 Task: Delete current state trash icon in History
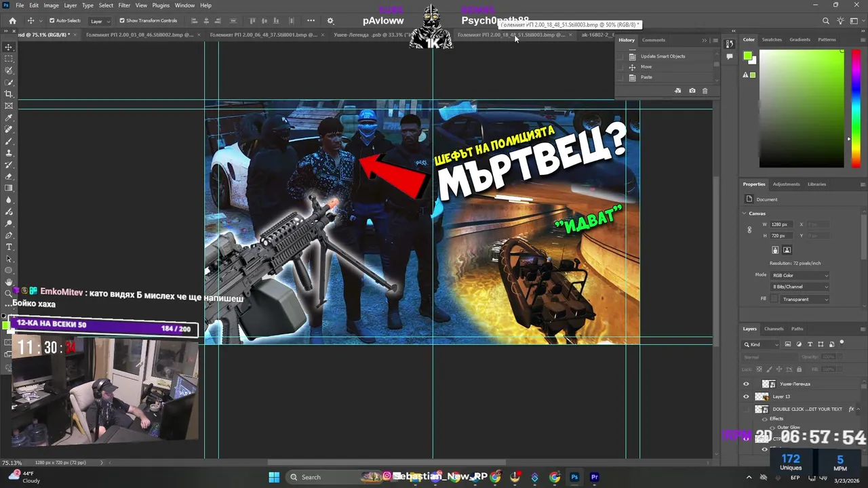(705, 90)
